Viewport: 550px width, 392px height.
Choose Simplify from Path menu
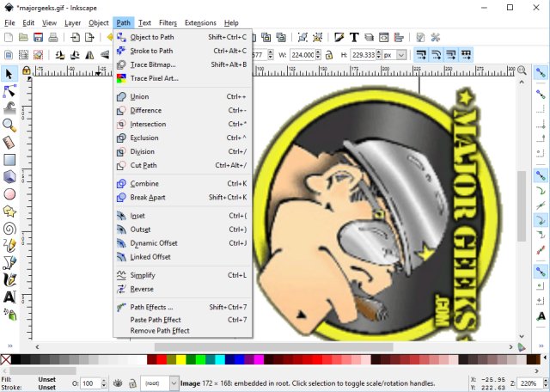pos(182,275)
